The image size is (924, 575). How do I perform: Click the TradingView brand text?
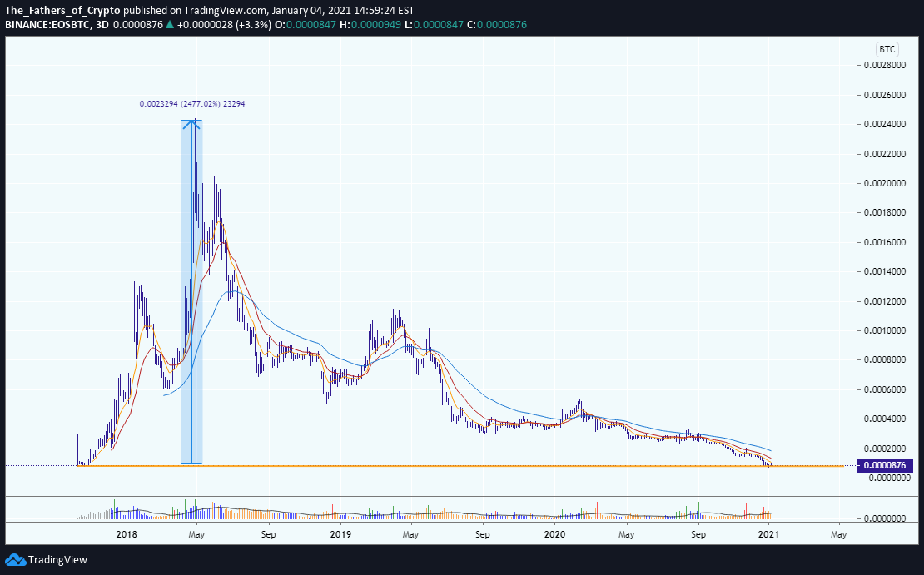click(x=57, y=560)
